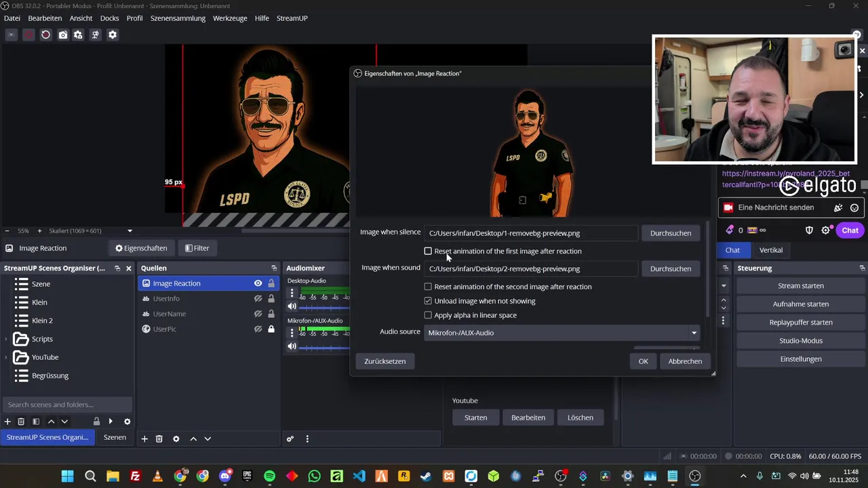Click the lock icon in Scenes Organiser toolbar
Image resolution: width=868 pixels, height=488 pixels.
click(x=96, y=422)
